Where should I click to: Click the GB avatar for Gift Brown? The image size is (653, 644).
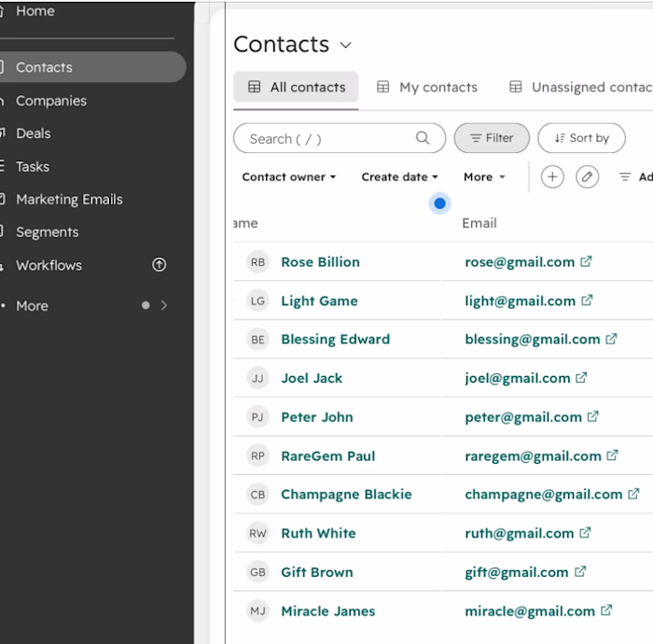tap(257, 572)
